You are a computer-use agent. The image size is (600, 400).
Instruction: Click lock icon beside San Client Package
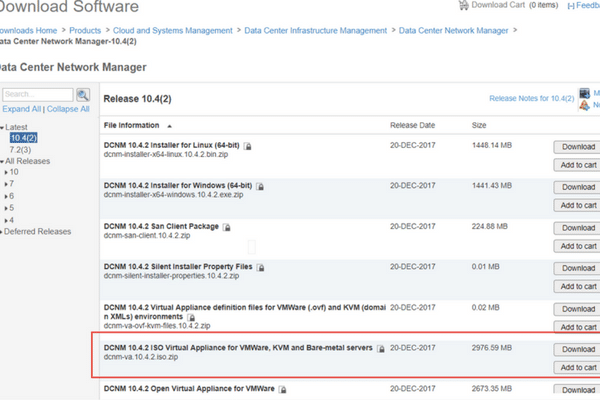tap(227, 227)
